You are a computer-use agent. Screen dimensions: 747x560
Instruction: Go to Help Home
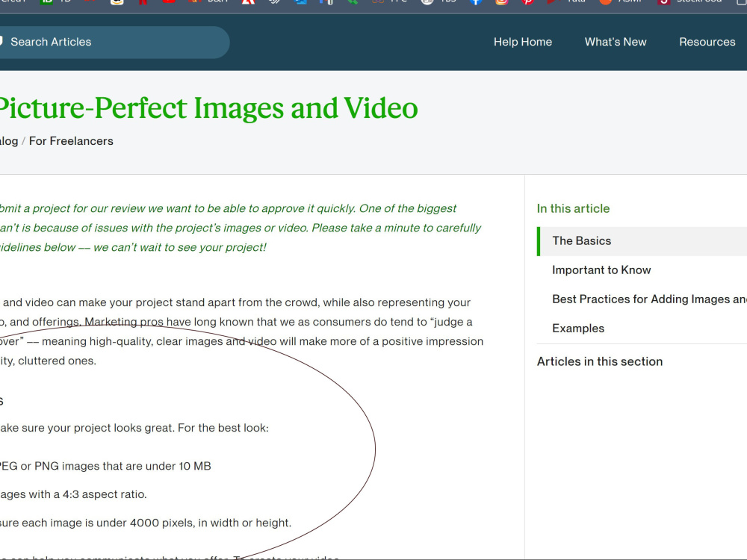pos(523,42)
